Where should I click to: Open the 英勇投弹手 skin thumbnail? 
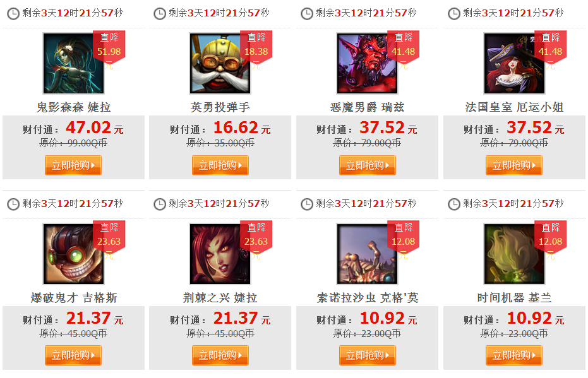click(220, 63)
